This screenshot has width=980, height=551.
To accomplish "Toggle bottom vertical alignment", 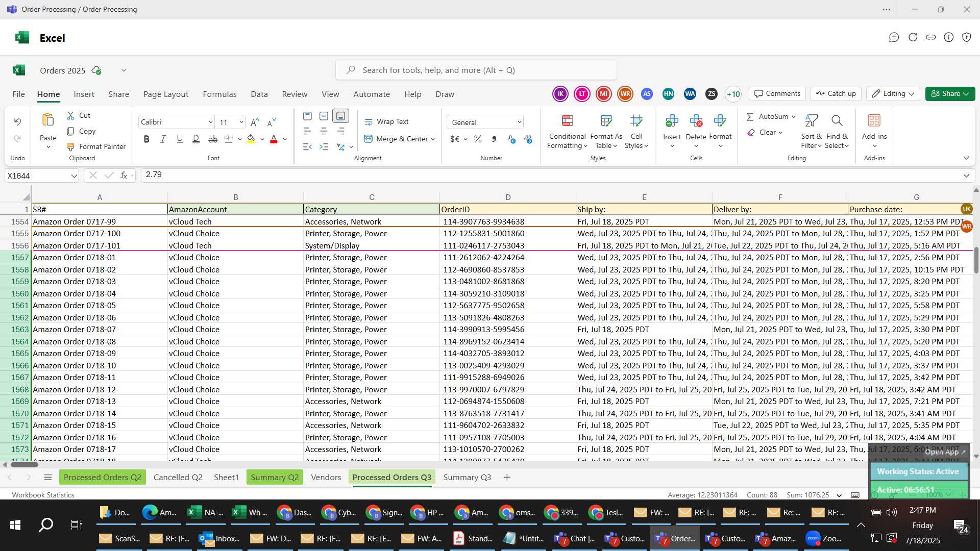I will point(340,116).
